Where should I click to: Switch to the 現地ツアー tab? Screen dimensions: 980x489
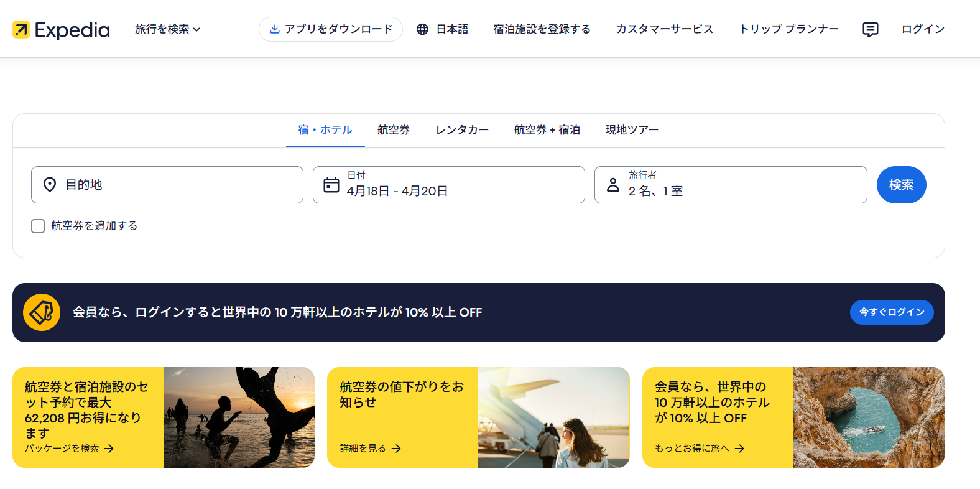632,130
